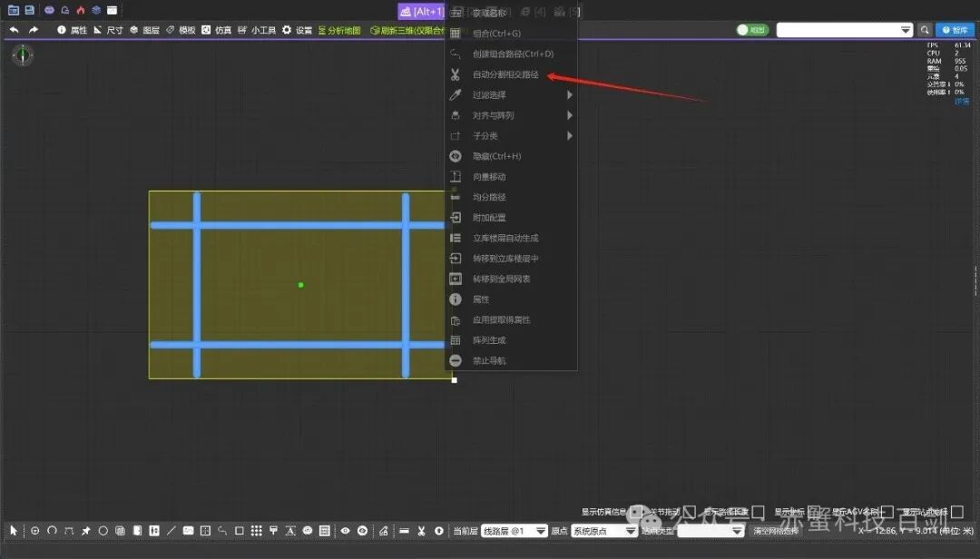The height and width of the screenshot is (559, 980).
Task: Toggle the green switch in top bar
Action: pos(752,30)
